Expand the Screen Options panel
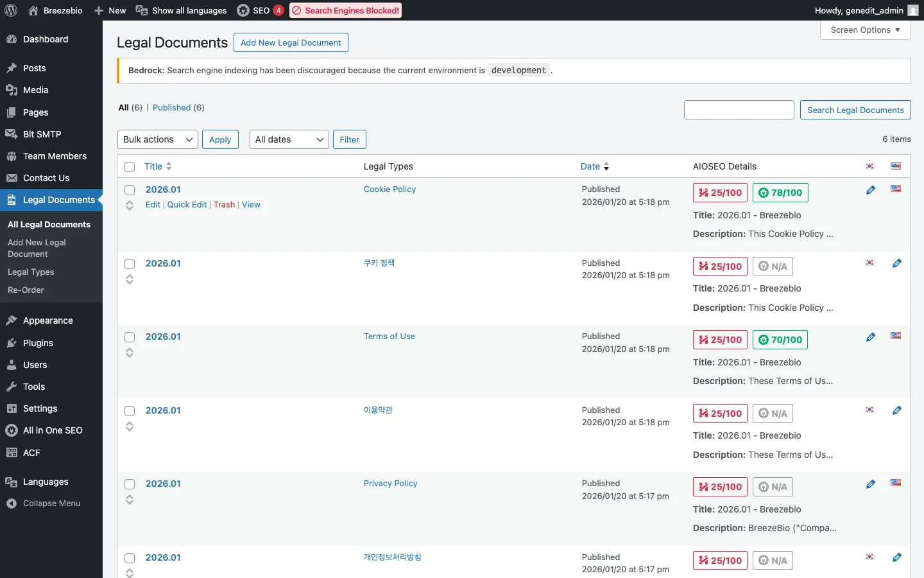924x578 pixels. [x=864, y=30]
